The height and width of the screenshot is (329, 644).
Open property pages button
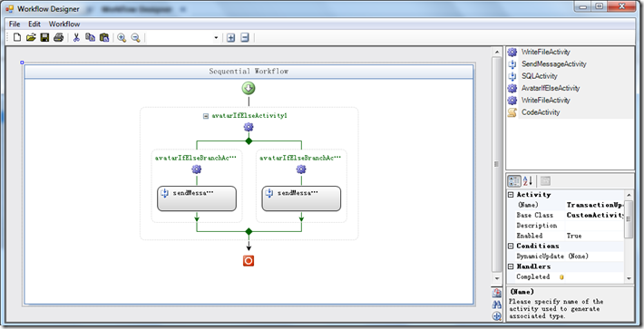click(x=545, y=181)
